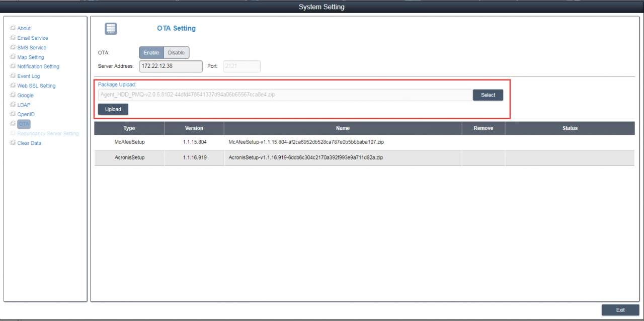The image size is (644, 321).
Task: Open the Google settings entry
Action: [x=25, y=95]
